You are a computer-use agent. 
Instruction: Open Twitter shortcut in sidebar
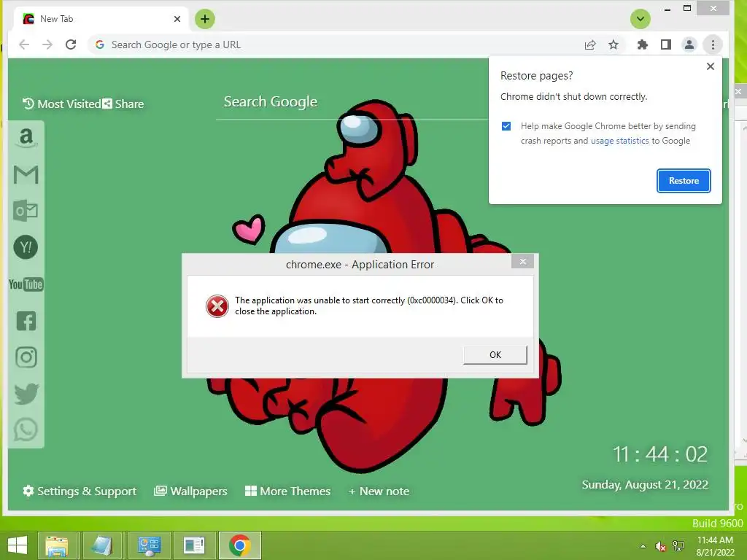click(26, 394)
